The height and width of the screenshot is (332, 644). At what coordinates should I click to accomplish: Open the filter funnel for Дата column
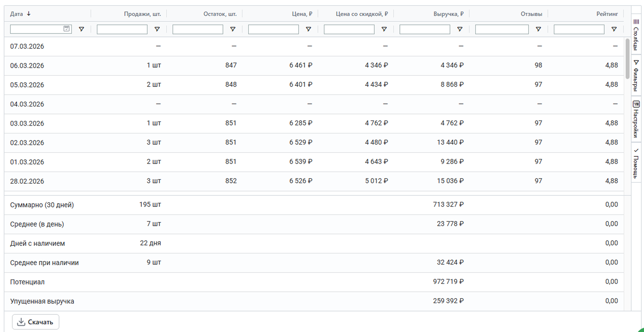point(81,29)
